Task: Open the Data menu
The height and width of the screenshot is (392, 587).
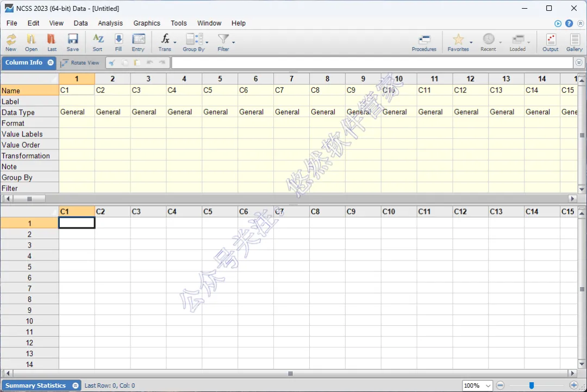Action: (80, 23)
